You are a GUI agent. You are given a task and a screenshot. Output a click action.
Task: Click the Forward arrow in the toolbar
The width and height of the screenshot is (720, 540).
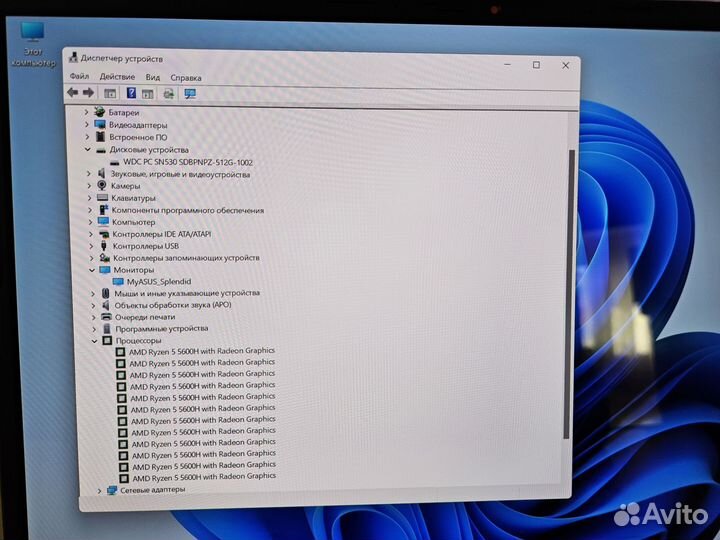88,93
